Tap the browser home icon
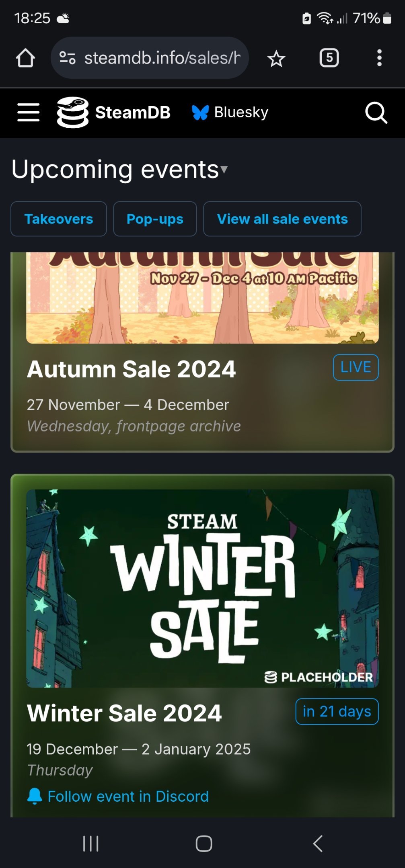Viewport: 405px width, 868px height. (25, 58)
